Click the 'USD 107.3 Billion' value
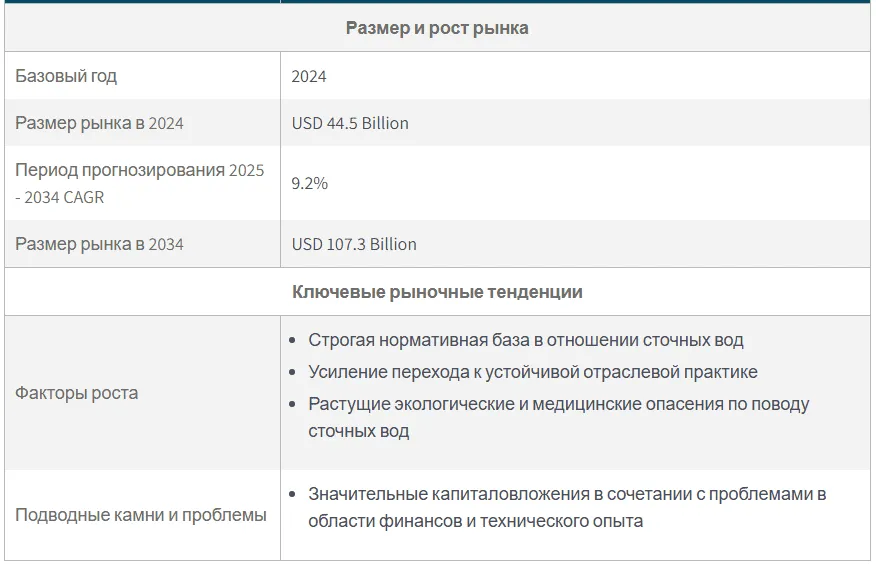Image resolution: width=876 pixels, height=567 pixels. [x=354, y=245]
